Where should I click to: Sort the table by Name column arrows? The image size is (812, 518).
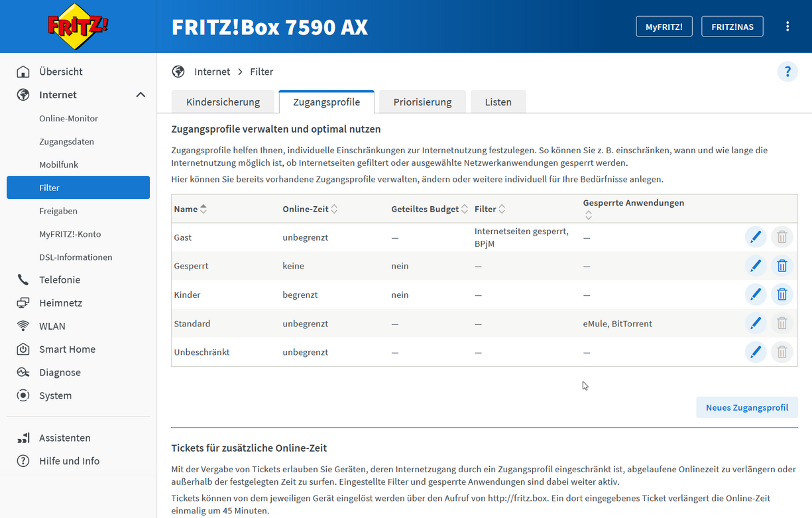pos(203,209)
